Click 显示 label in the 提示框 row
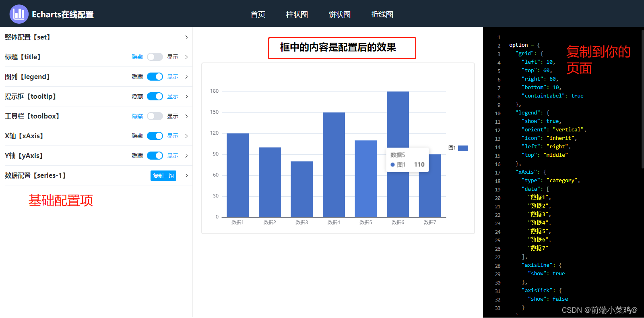644x318 pixels. (x=173, y=96)
